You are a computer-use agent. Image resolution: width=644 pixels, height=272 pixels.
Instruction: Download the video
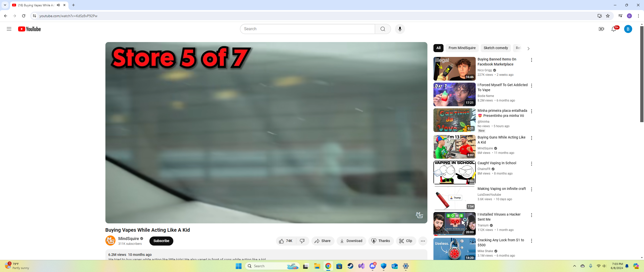click(351, 241)
